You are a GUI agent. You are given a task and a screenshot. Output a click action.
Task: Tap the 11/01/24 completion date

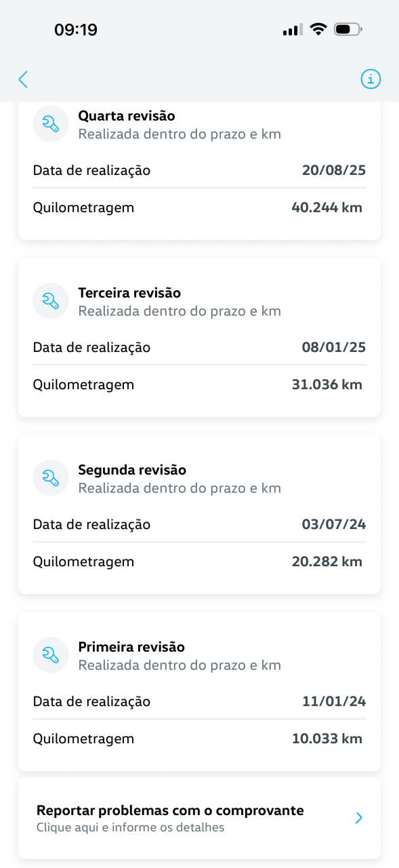(334, 702)
